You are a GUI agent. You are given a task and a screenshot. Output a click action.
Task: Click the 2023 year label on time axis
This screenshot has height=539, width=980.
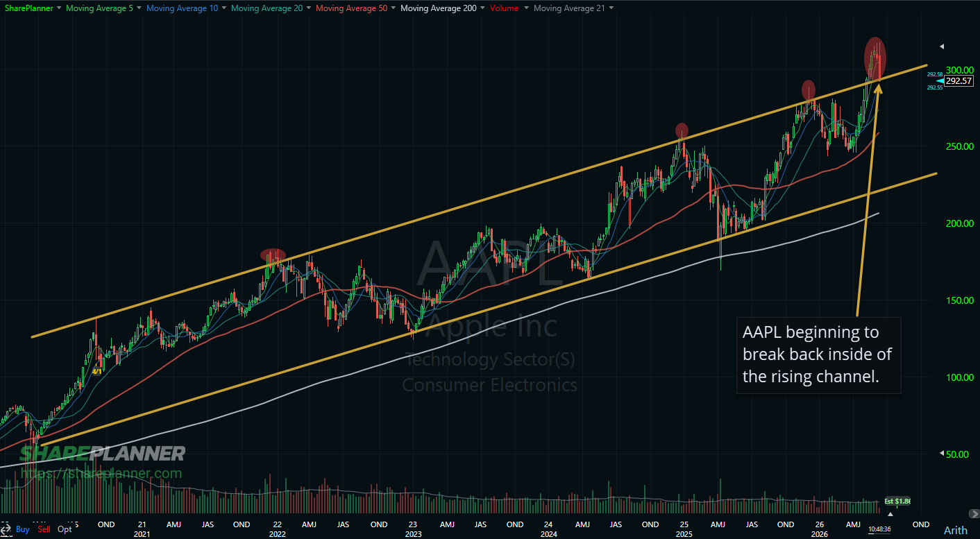coord(412,534)
